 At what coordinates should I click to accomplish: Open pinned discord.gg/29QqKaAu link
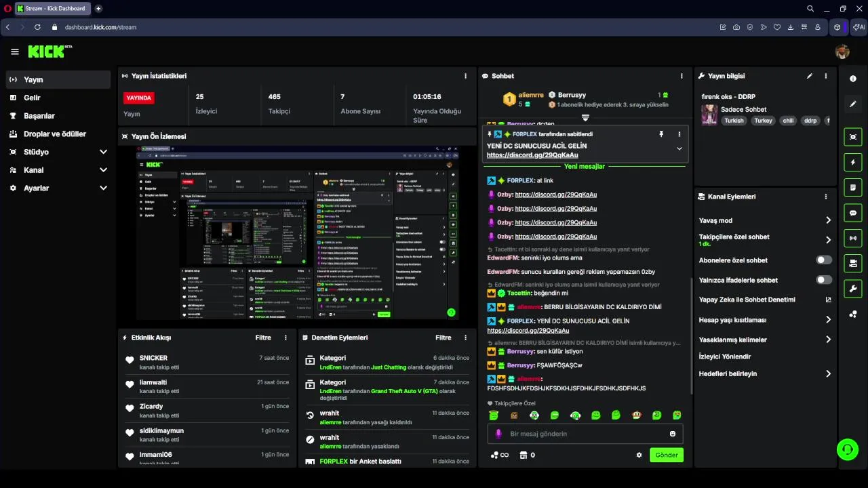point(532,155)
